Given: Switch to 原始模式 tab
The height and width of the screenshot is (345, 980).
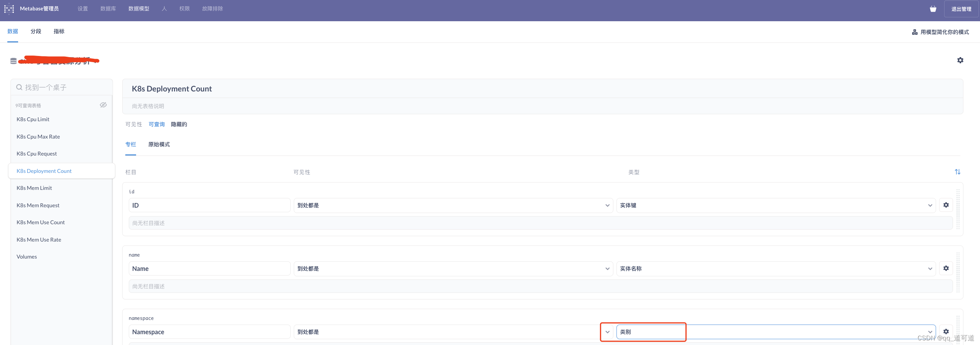Looking at the screenshot, I should click(159, 144).
